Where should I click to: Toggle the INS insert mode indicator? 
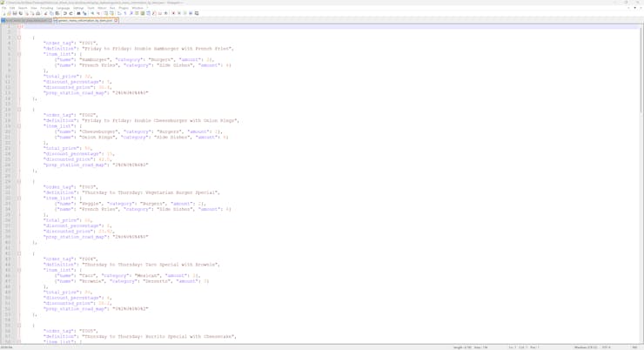634,347
